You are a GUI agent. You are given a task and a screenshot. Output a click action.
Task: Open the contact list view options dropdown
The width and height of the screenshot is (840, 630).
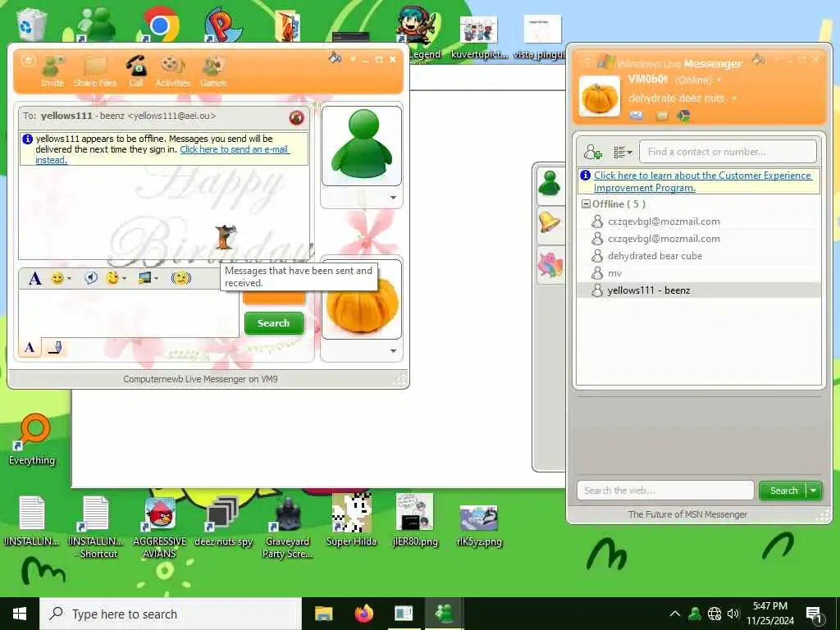coord(623,152)
